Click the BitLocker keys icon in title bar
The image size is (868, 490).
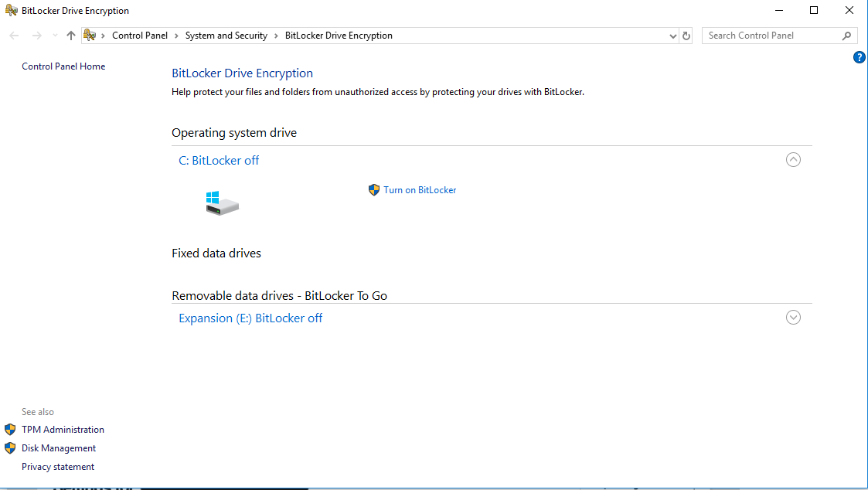click(x=11, y=10)
